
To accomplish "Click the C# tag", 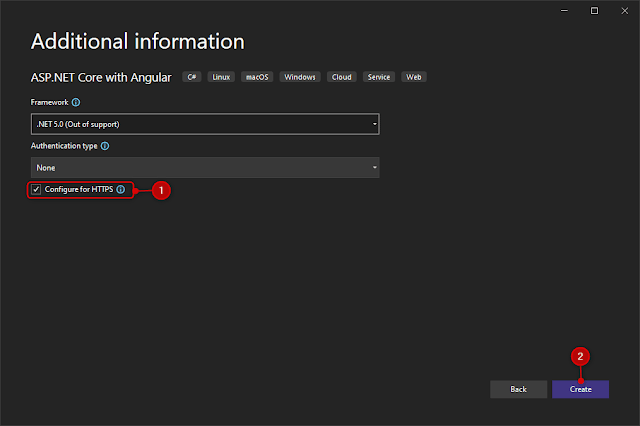I will coord(192,77).
